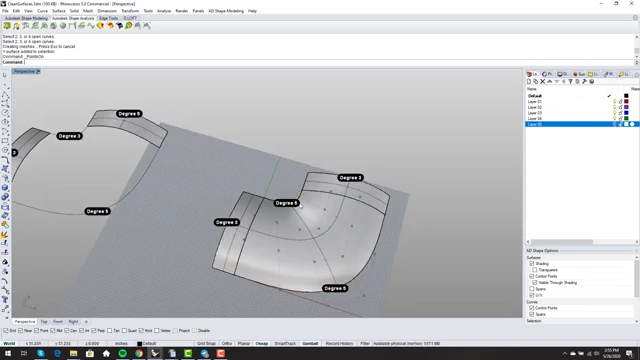Click the yellow-red surface analysis icon

pyautogui.click(x=100, y=26)
